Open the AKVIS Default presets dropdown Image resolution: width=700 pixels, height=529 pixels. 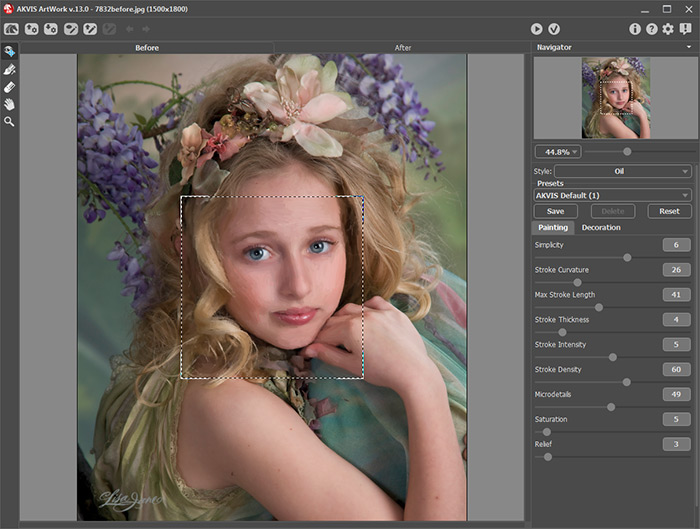(x=612, y=196)
